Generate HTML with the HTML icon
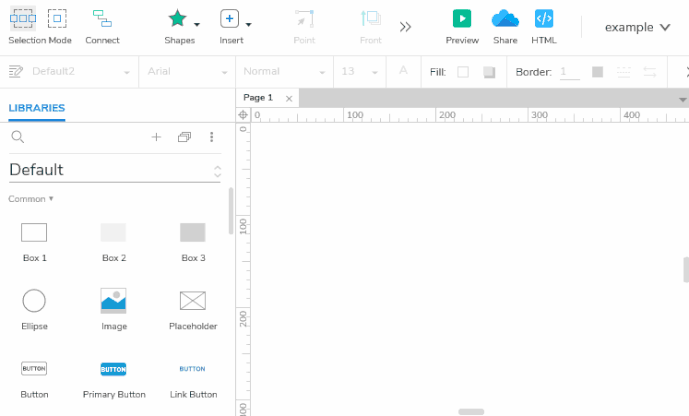This screenshot has height=416, width=689. click(544, 19)
